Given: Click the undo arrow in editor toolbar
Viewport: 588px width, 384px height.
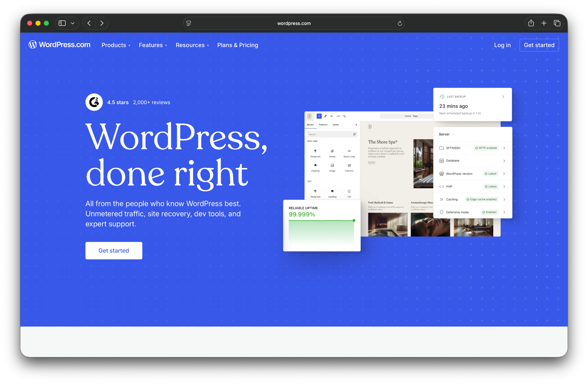Looking at the screenshot, I should pyautogui.click(x=332, y=116).
